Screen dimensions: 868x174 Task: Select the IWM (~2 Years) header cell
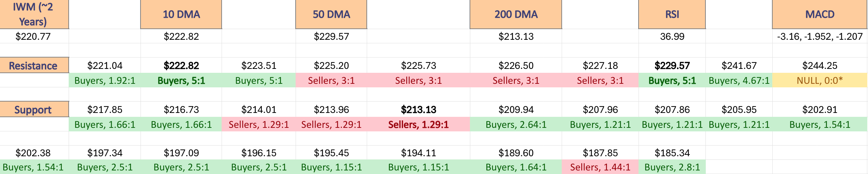(x=34, y=14)
